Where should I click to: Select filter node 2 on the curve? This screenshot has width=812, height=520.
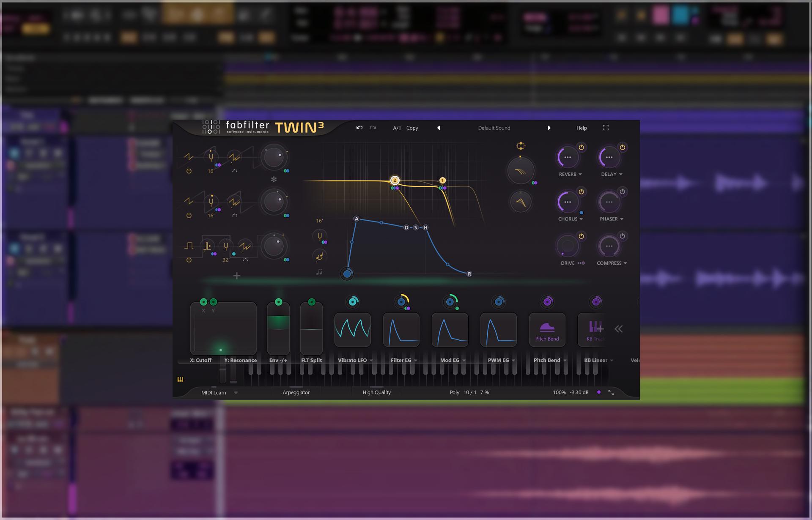tap(395, 180)
